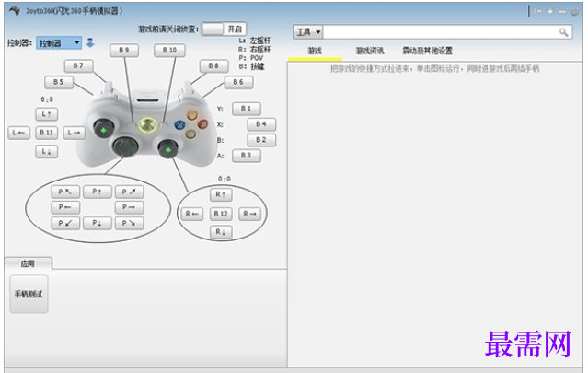Toggle the 开启 switch for game protection
588x373 pixels.
pyautogui.click(x=224, y=29)
